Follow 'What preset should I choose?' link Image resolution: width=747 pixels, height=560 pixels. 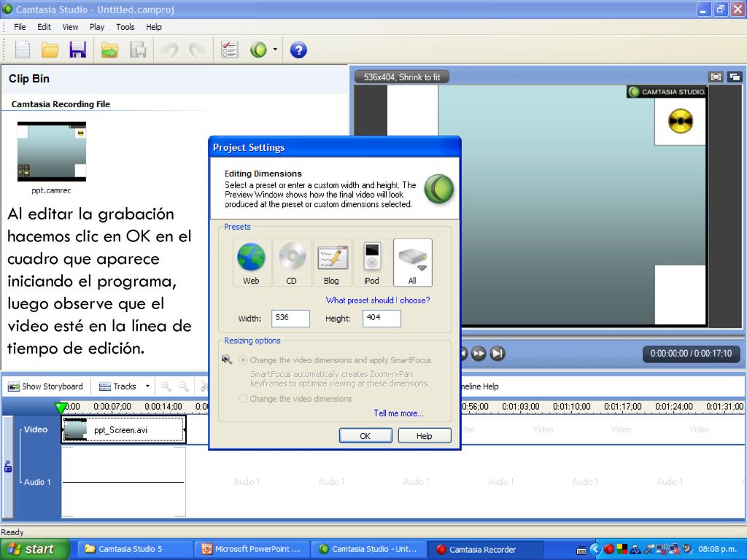(378, 300)
